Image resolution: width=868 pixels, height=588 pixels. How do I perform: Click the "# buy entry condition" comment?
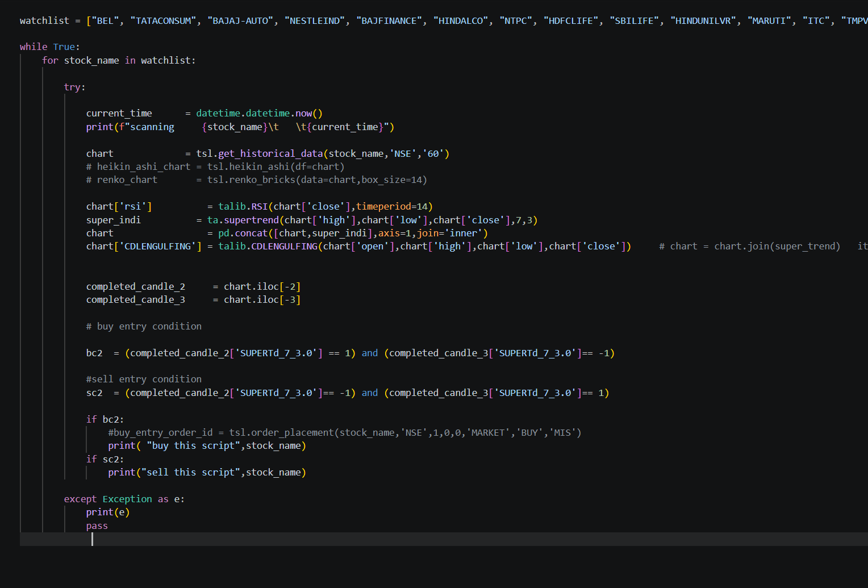click(x=144, y=327)
